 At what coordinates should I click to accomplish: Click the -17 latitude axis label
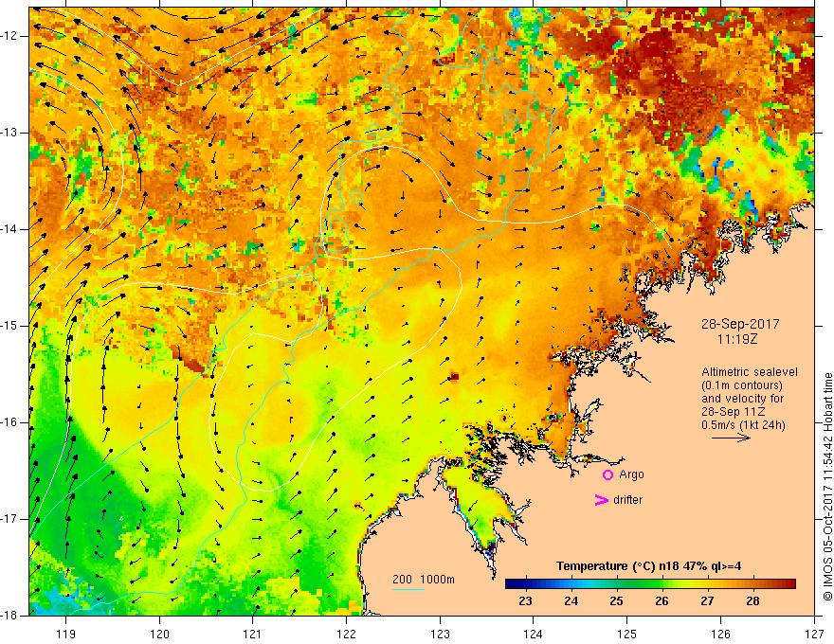pos(9,519)
